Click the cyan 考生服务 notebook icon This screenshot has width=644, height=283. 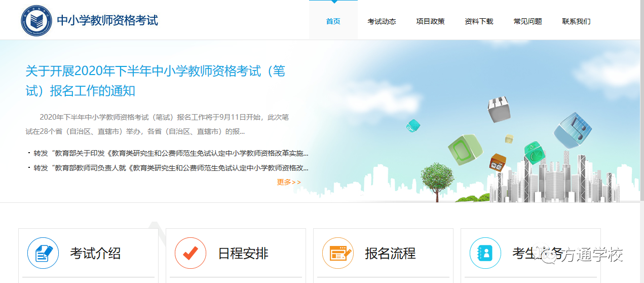coord(485,253)
